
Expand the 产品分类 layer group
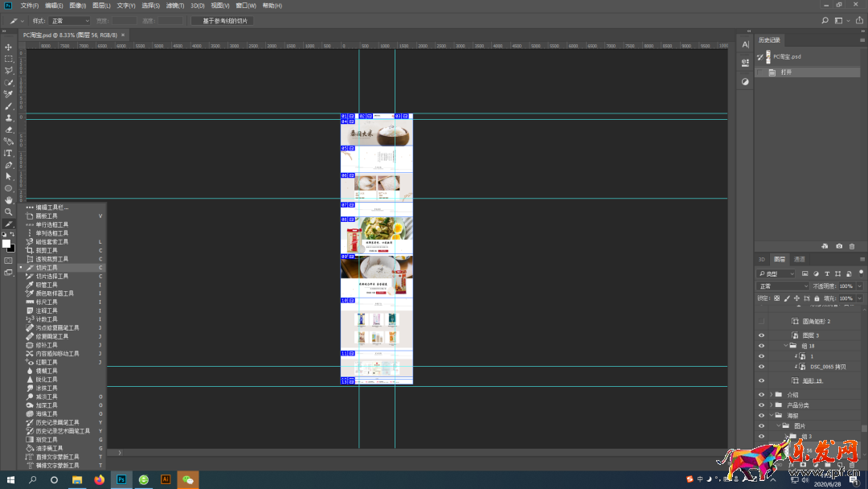pos(771,405)
